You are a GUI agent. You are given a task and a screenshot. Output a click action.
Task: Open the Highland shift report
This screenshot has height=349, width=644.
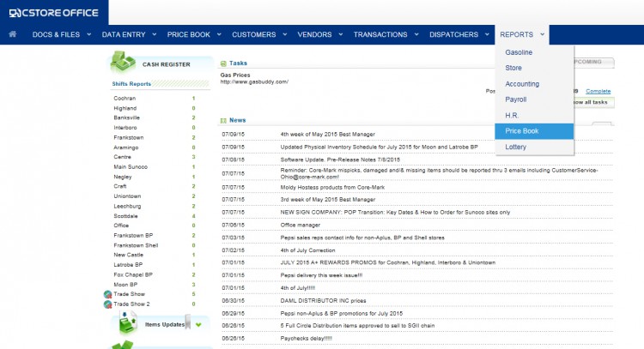point(125,108)
